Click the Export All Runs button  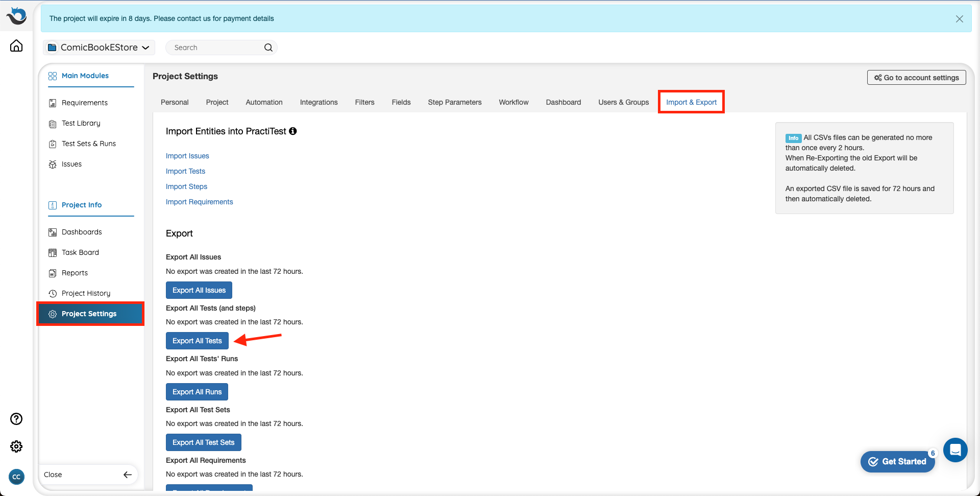(197, 392)
